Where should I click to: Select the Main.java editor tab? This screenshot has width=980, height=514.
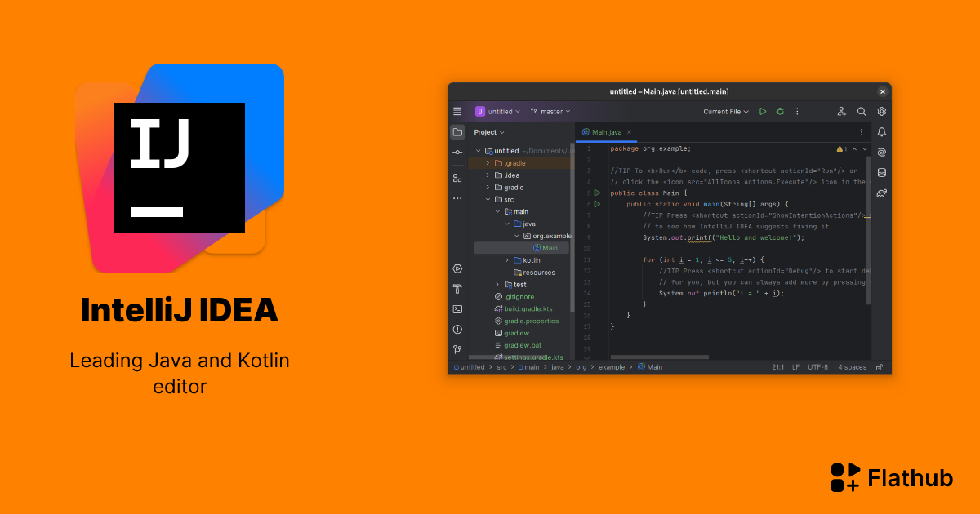pyautogui.click(x=607, y=131)
